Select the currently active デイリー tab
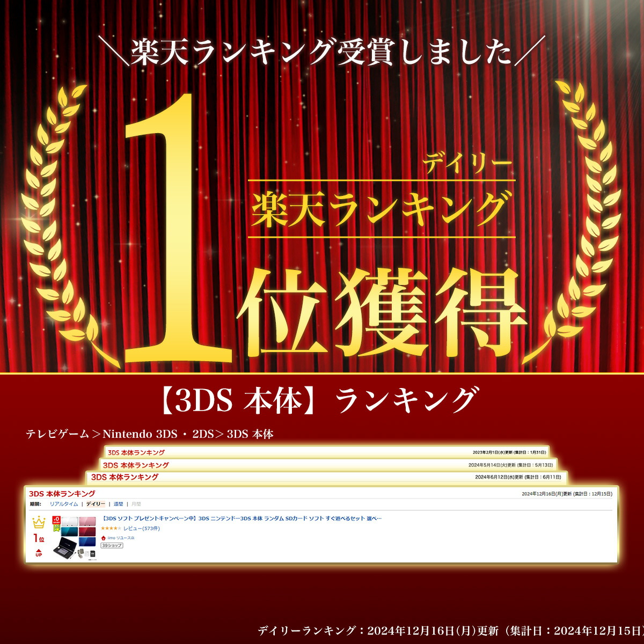The image size is (644, 644). (x=95, y=504)
